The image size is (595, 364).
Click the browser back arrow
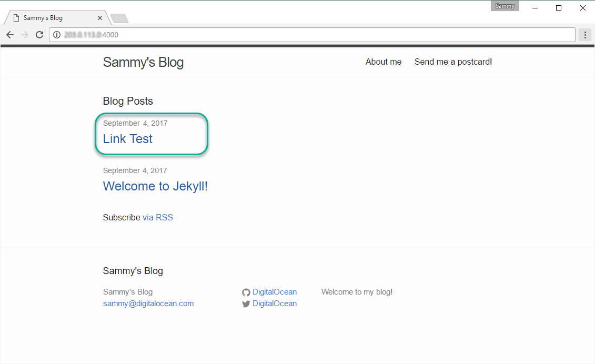click(x=10, y=35)
